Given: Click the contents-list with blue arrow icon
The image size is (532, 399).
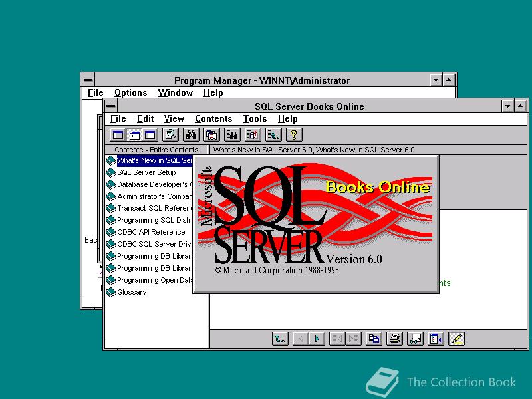Looking at the screenshot, I should click(x=436, y=339).
